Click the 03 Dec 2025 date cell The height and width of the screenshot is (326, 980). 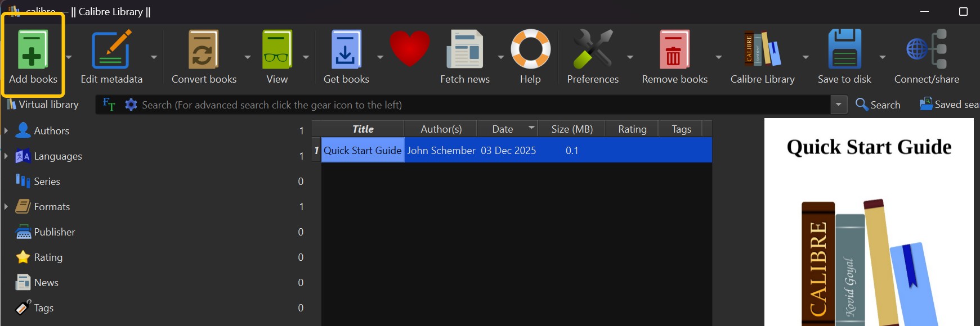coord(508,150)
